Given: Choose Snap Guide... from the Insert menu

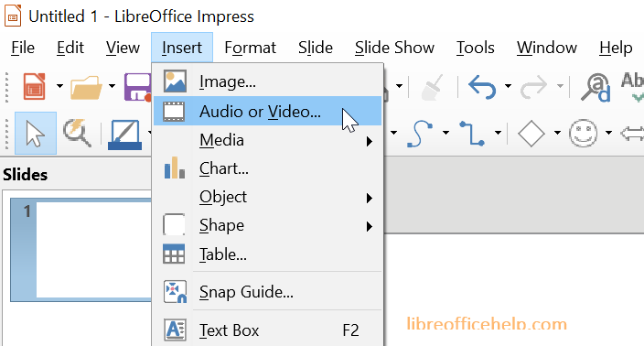Looking at the screenshot, I should tap(267, 292).
